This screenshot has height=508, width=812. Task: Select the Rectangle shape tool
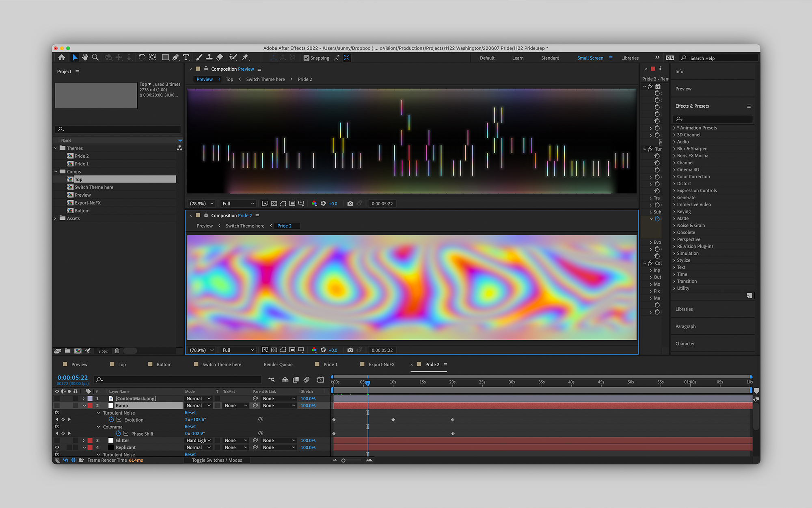(165, 58)
